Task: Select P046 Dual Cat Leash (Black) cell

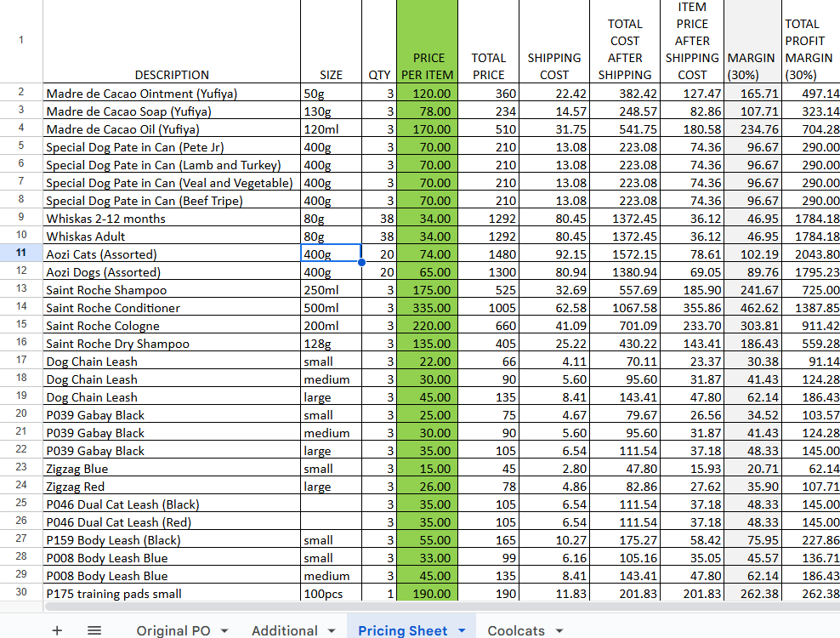Action: coord(172,504)
